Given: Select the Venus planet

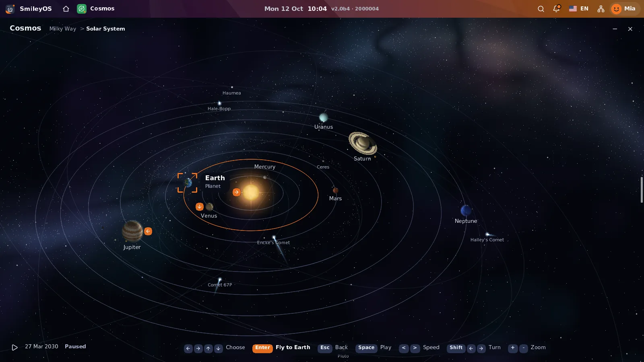Looking at the screenshot, I should click(209, 207).
